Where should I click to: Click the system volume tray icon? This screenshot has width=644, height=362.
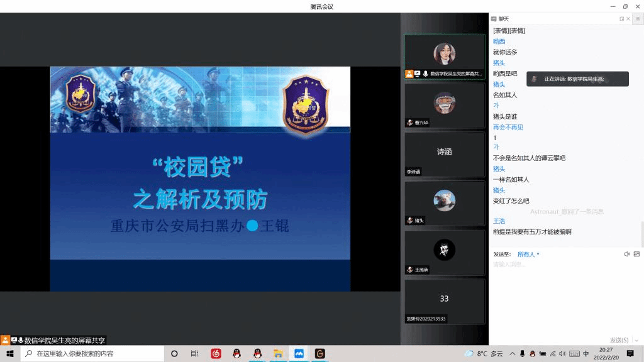pyautogui.click(x=562, y=354)
